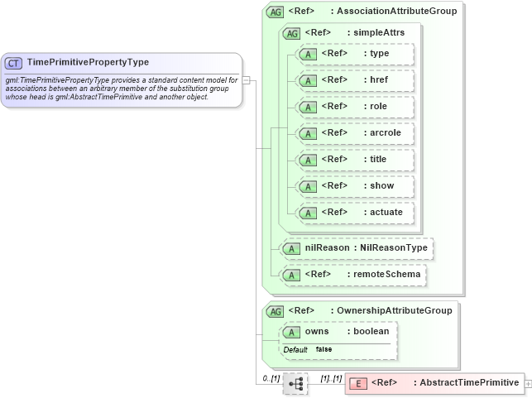Click the nilReason attribute name
Image resolution: width=532 pixels, height=398 pixels.
click(x=327, y=247)
